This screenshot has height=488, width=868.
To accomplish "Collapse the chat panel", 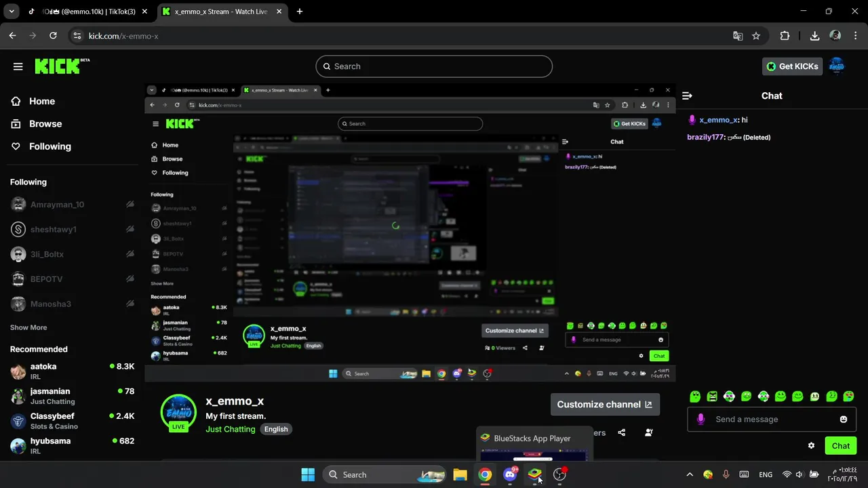I will click(x=687, y=96).
